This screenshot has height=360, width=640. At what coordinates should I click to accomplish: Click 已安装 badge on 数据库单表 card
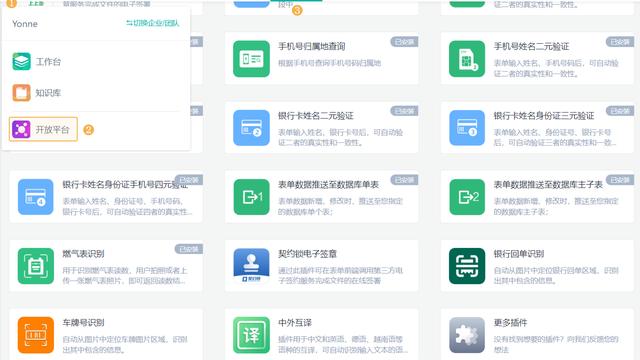(404, 180)
